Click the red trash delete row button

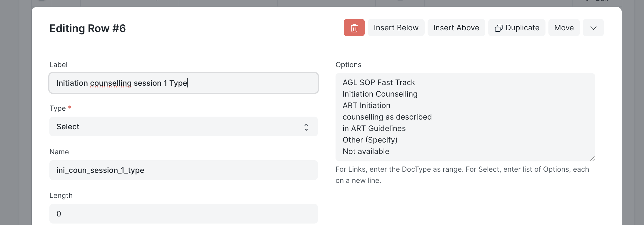(354, 28)
